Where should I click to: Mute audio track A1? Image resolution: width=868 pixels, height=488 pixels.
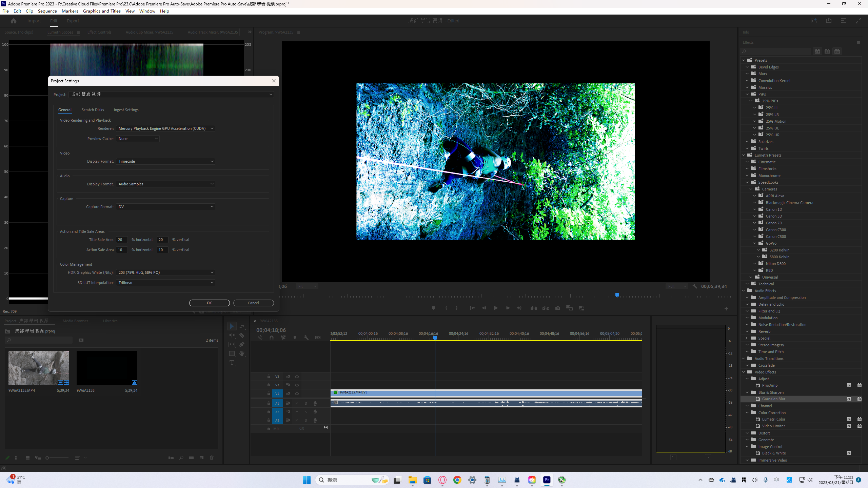click(297, 403)
